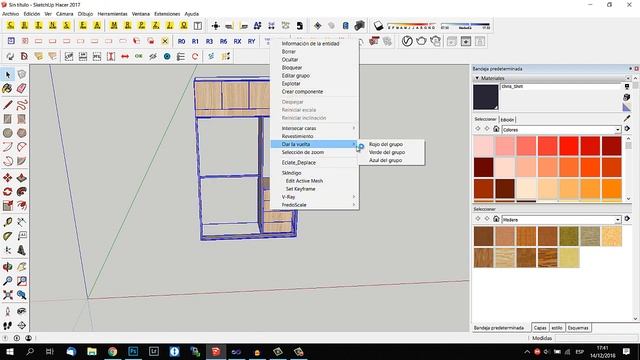Click the home icon beside Colores dropdown
Screen dimensions: 640x360
point(496,129)
